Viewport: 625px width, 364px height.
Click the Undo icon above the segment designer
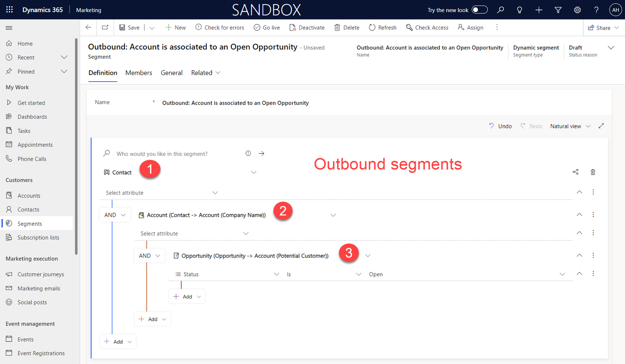coord(500,126)
